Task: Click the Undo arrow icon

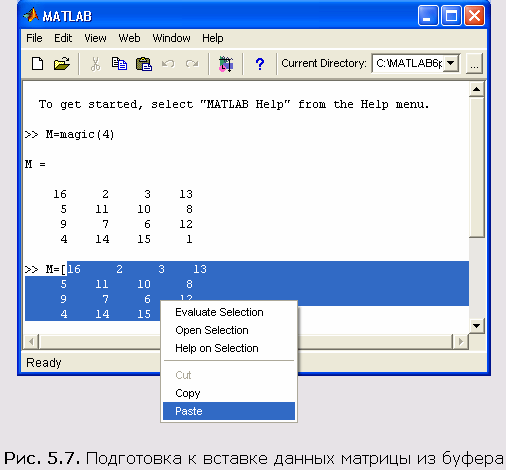Action: [168, 63]
